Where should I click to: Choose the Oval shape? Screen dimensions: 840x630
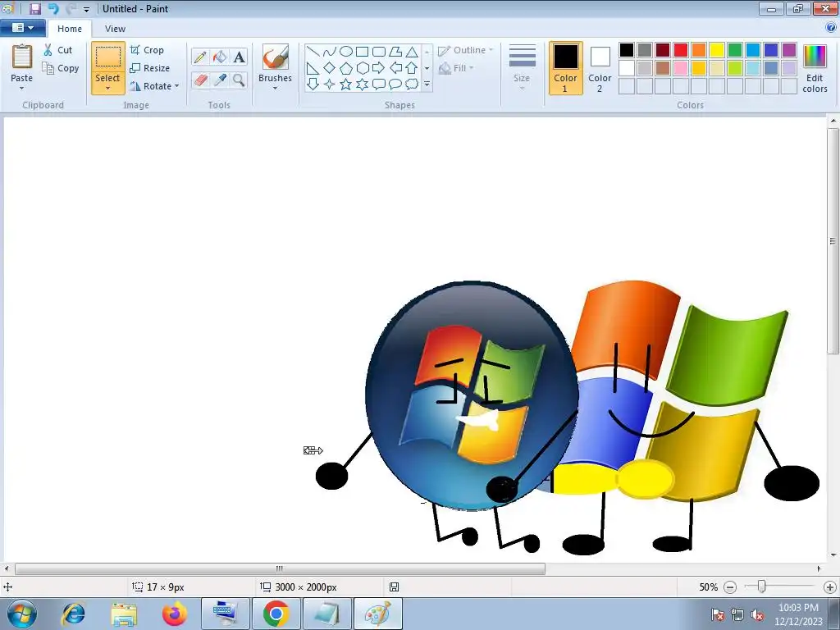346,52
